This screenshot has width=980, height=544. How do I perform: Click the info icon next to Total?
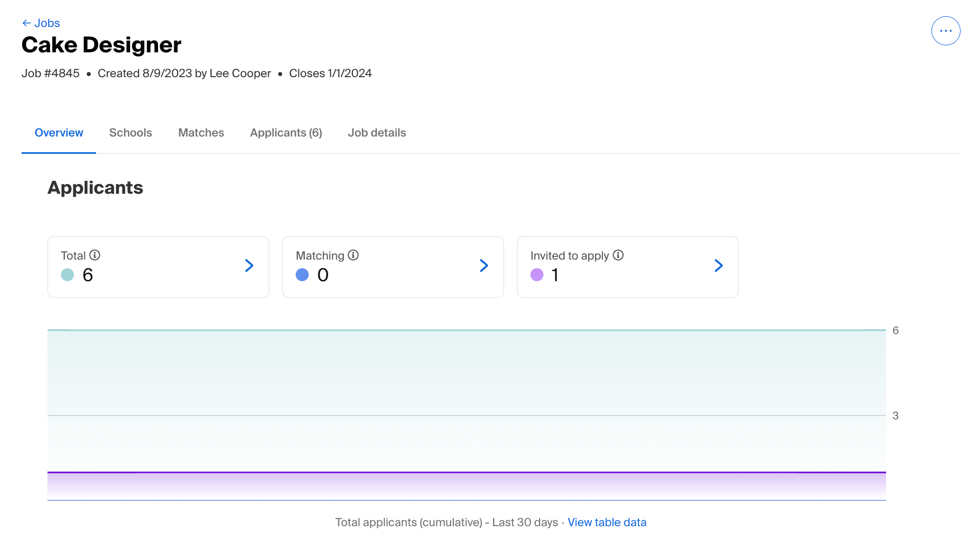pyautogui.click(x=95, y=255)
